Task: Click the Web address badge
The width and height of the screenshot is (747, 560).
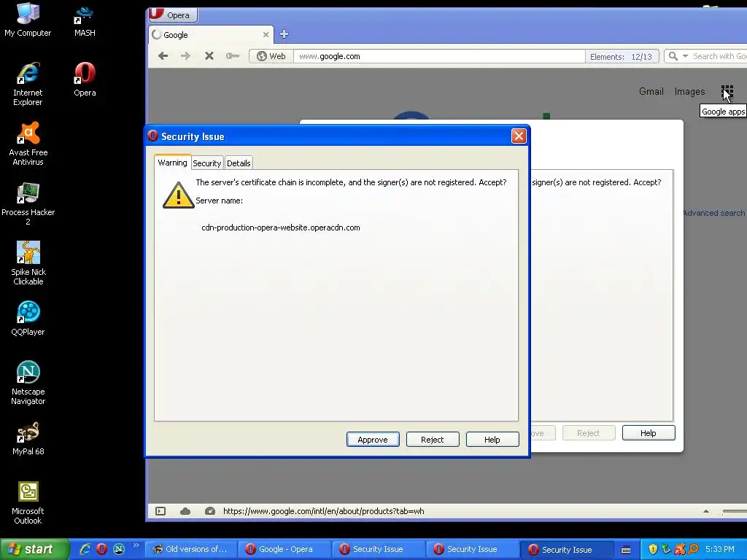Action: (x=271, y=56)
